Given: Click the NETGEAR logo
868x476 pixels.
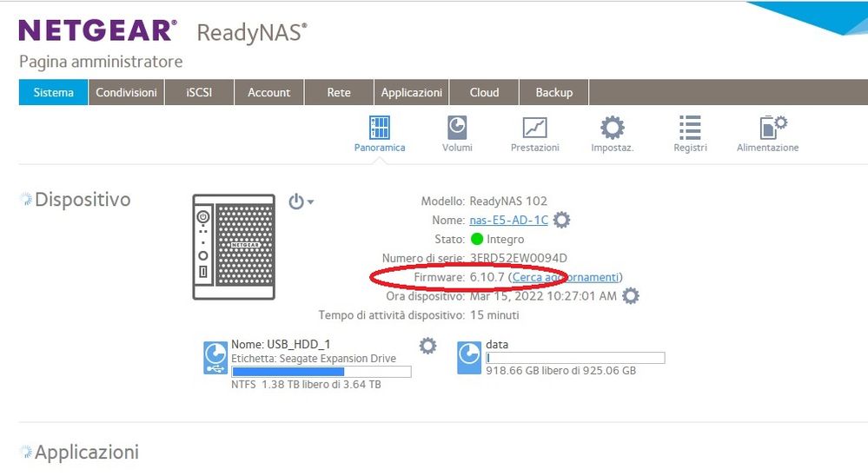Looking at the screenshot, I should coord(97,31).
